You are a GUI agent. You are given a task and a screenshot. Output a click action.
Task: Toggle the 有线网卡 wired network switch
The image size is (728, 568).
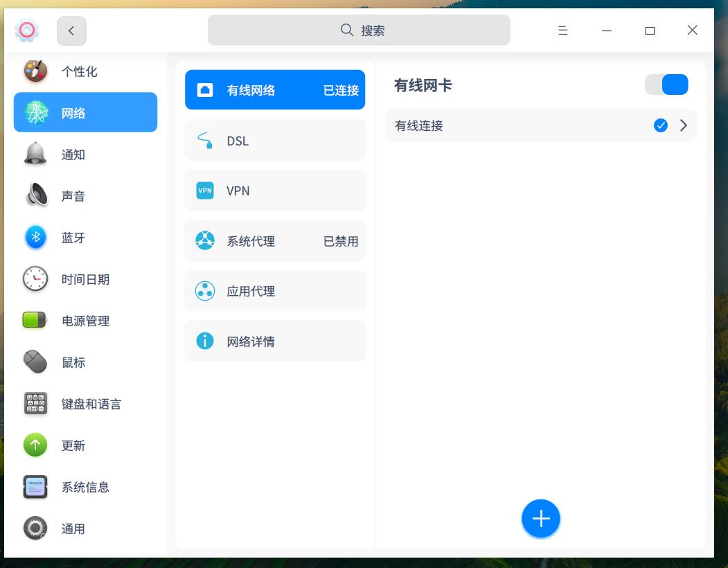[666, 84]
